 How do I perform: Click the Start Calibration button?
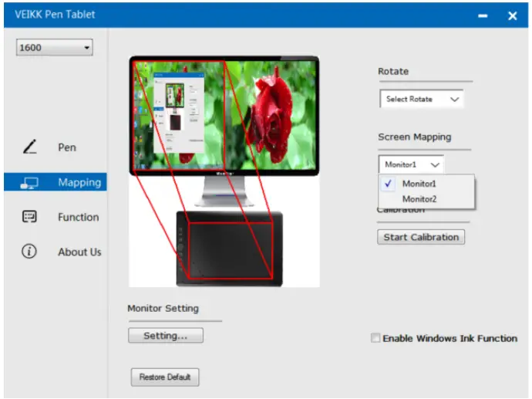421,237
